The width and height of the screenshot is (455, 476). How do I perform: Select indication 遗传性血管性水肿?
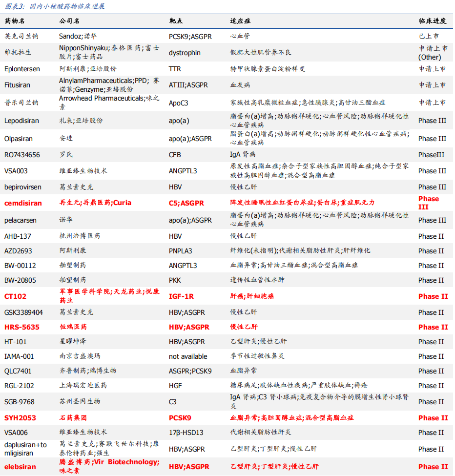[x=257, y=280]
